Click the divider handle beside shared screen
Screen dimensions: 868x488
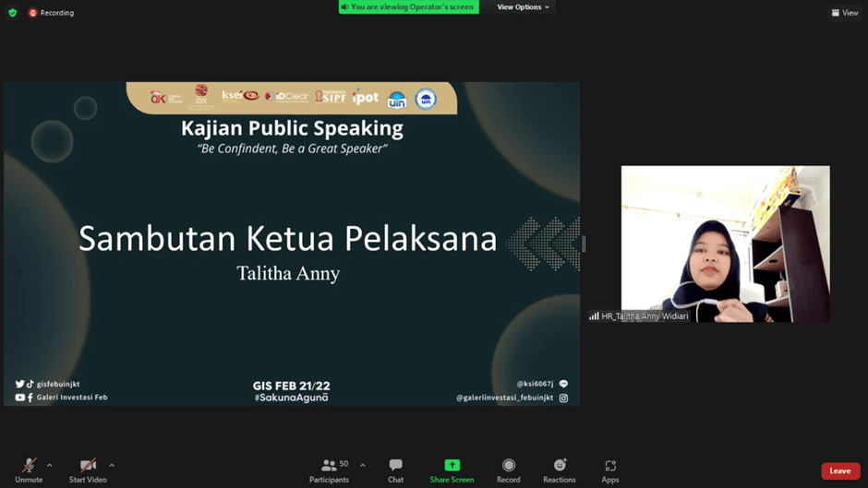584,244
